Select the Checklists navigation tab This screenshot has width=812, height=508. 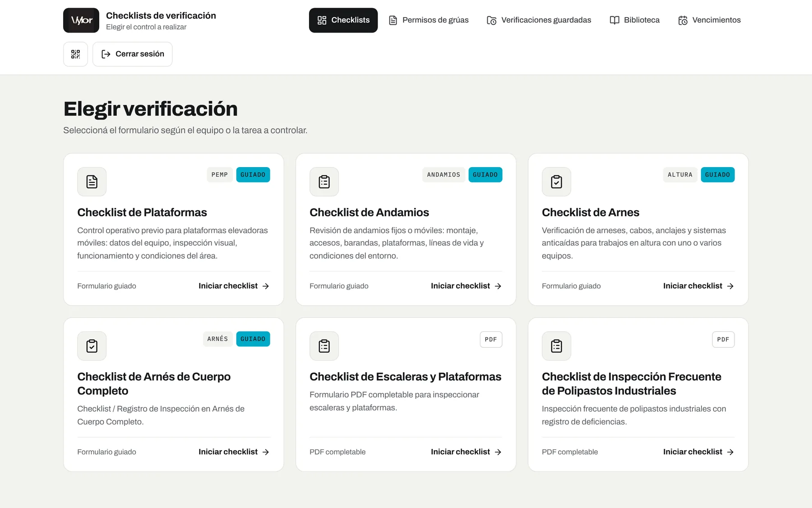pos(343,20)
